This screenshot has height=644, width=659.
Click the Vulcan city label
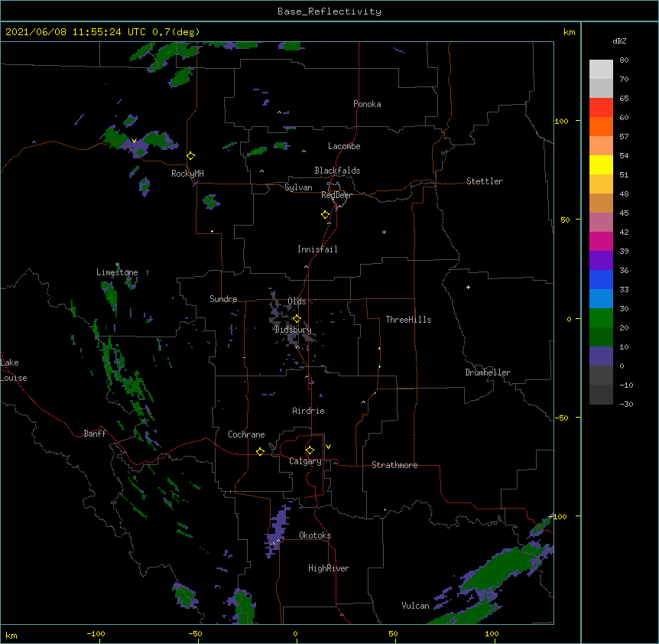click(415, 606)
